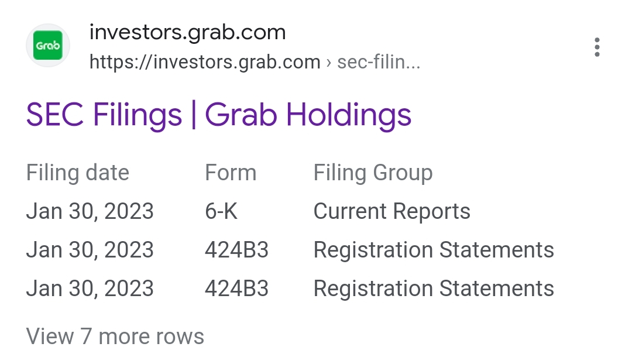Click the second row's Jan 30, 2023 date
The width and height of the screenshot is (632, 364).
90,250
